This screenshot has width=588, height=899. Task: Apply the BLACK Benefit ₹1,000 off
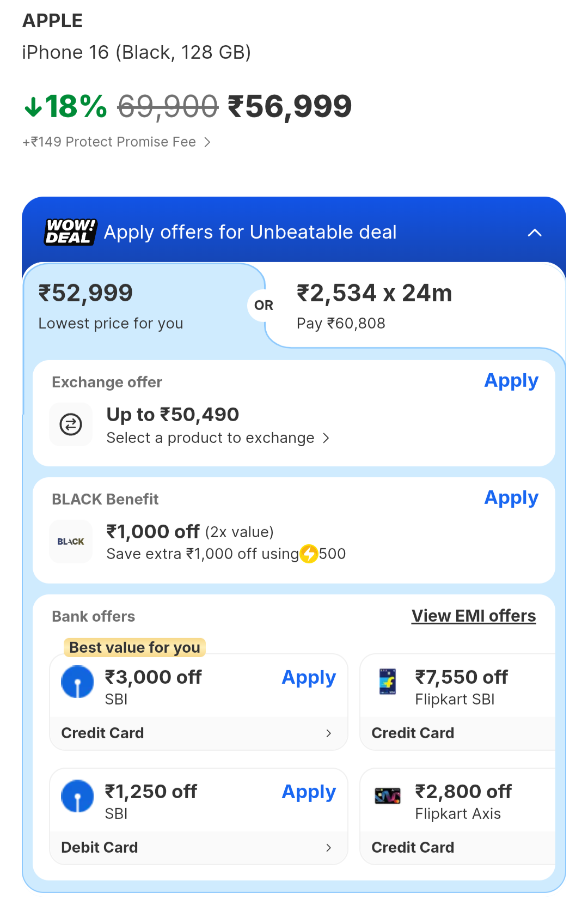tap(511, 497)
